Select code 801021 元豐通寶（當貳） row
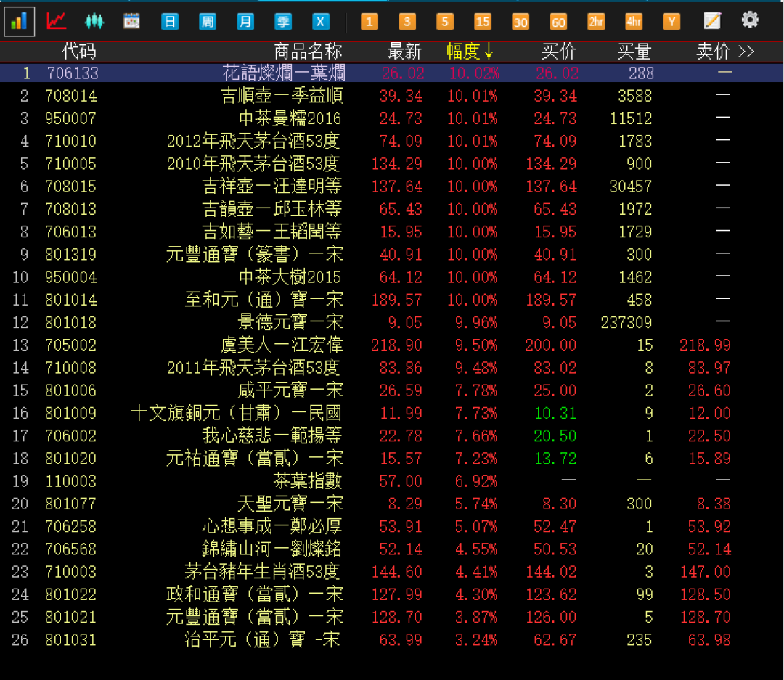 click(x=391, y=617)
